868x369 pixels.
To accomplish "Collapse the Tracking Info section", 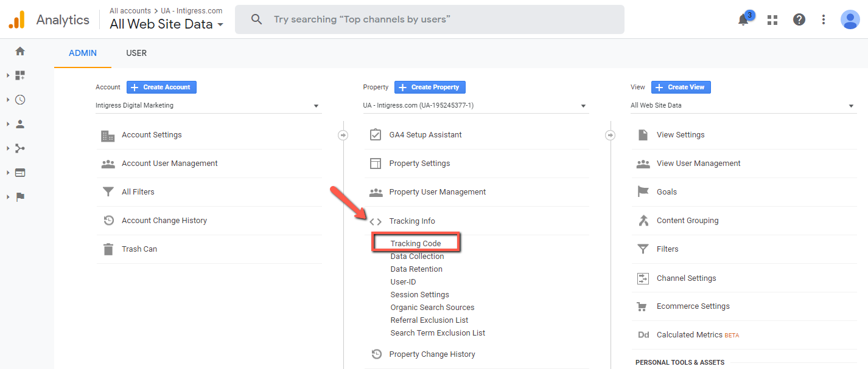I will click(412, 221).
